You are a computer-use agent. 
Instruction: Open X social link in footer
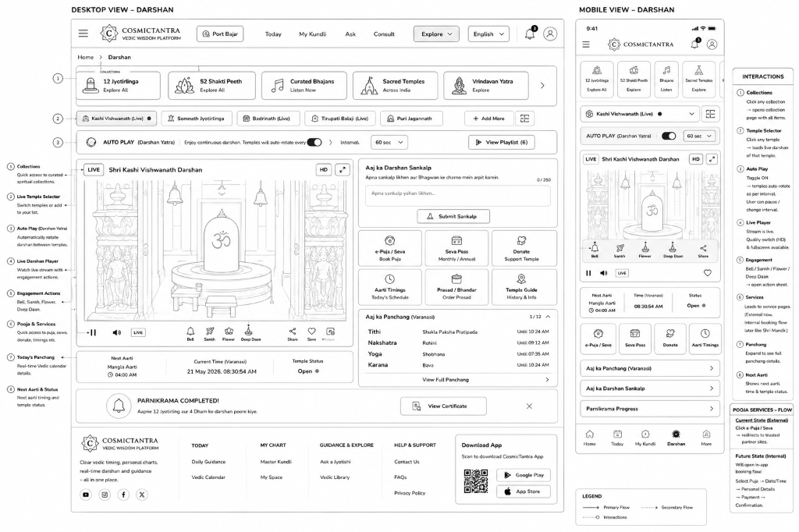pos(142,495)
